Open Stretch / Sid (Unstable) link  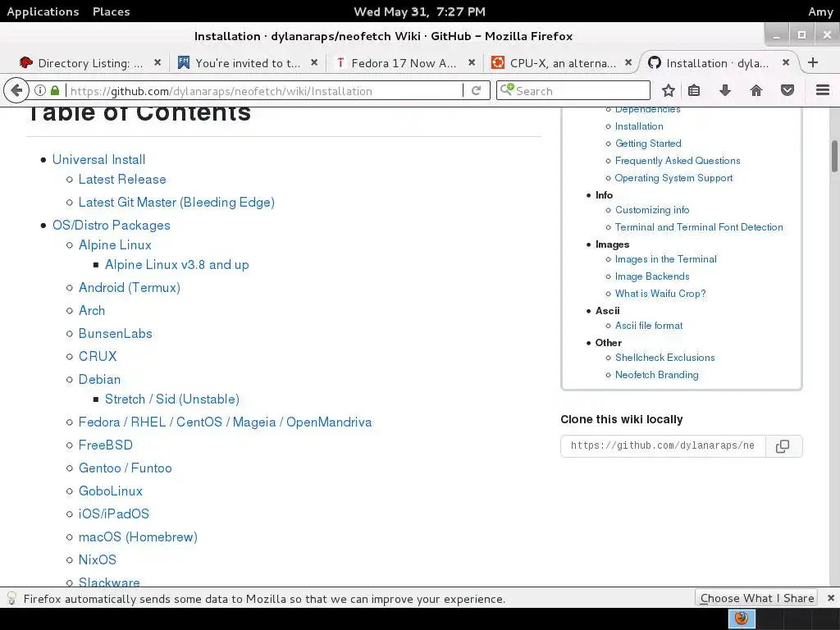[x=172, y=399]
